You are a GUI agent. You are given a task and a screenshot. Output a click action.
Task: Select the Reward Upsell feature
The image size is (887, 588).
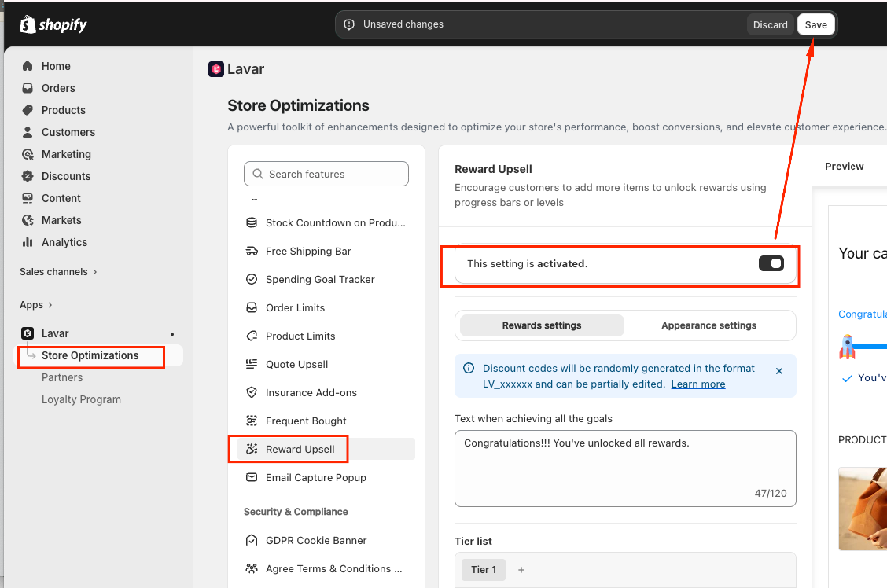[326, 449]
